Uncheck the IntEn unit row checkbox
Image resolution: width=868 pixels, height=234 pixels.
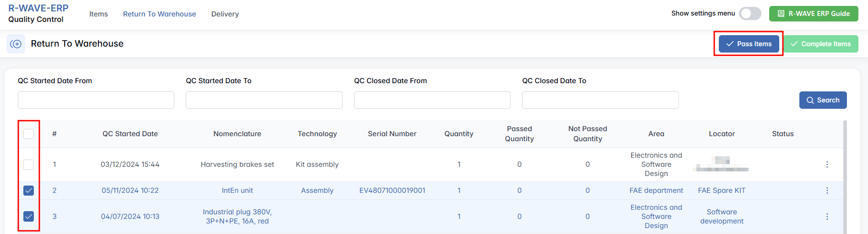(29, 191)
